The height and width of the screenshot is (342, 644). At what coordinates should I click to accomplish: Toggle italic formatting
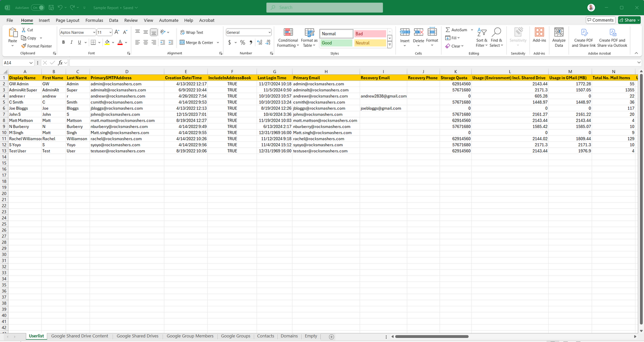click(71, 42)
